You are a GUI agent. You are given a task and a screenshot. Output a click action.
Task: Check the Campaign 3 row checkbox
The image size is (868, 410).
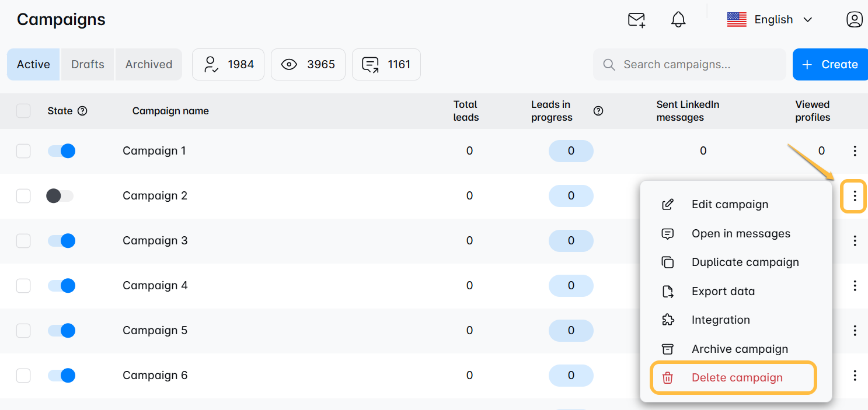click(x=23, y=241)
